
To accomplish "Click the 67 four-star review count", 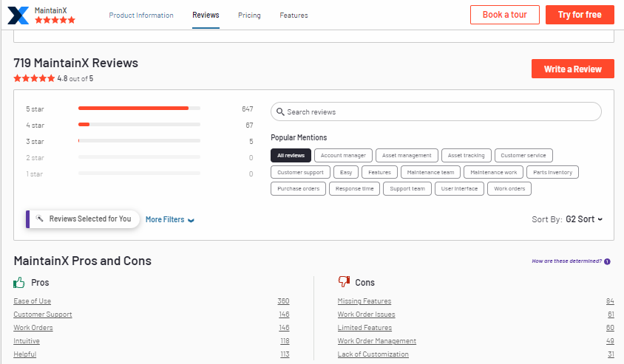I will 249,126.
